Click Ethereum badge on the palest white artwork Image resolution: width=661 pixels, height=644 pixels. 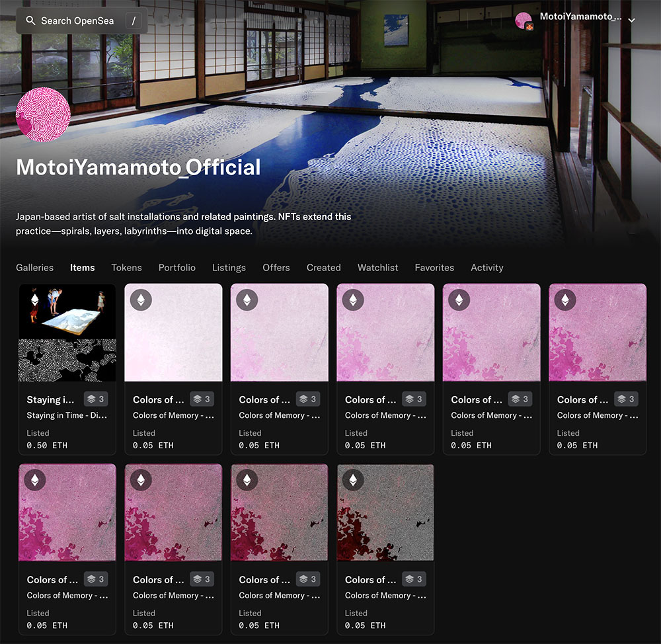(x=141, y=300)
